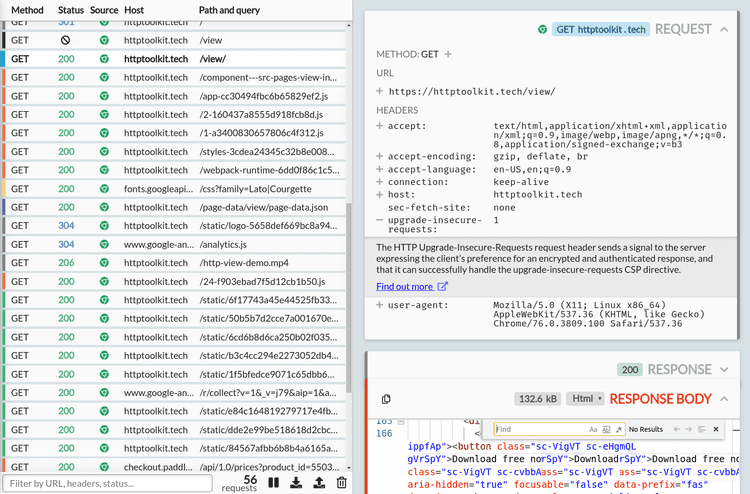Toggle Match Case in Find box
Viewport: 750px width, 494px height.
593,429
